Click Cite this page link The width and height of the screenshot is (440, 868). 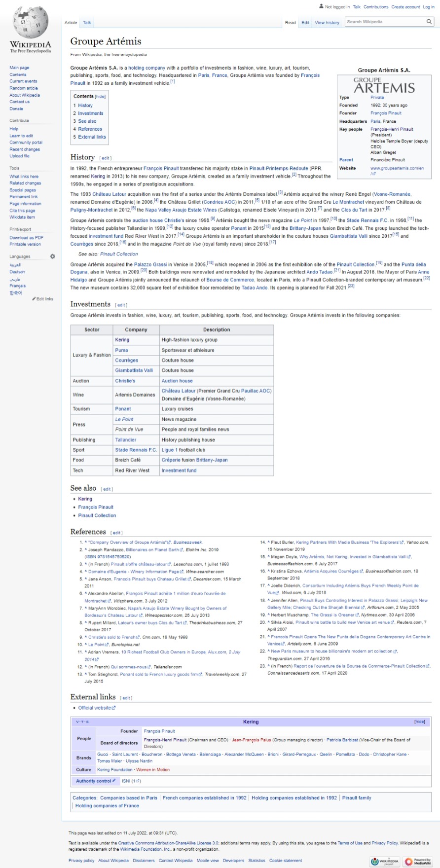click(22, 211)
